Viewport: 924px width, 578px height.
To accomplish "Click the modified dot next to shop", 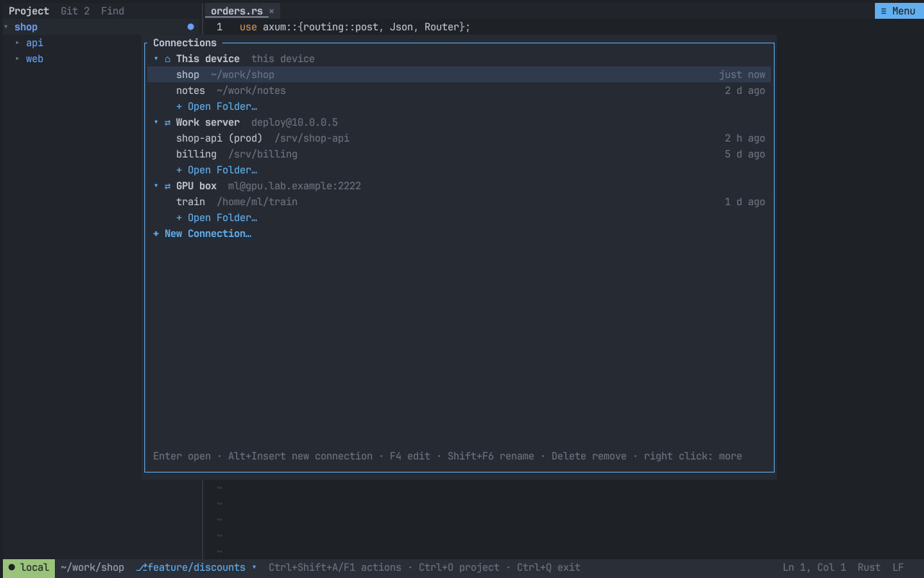I will [x=191, y=27].
